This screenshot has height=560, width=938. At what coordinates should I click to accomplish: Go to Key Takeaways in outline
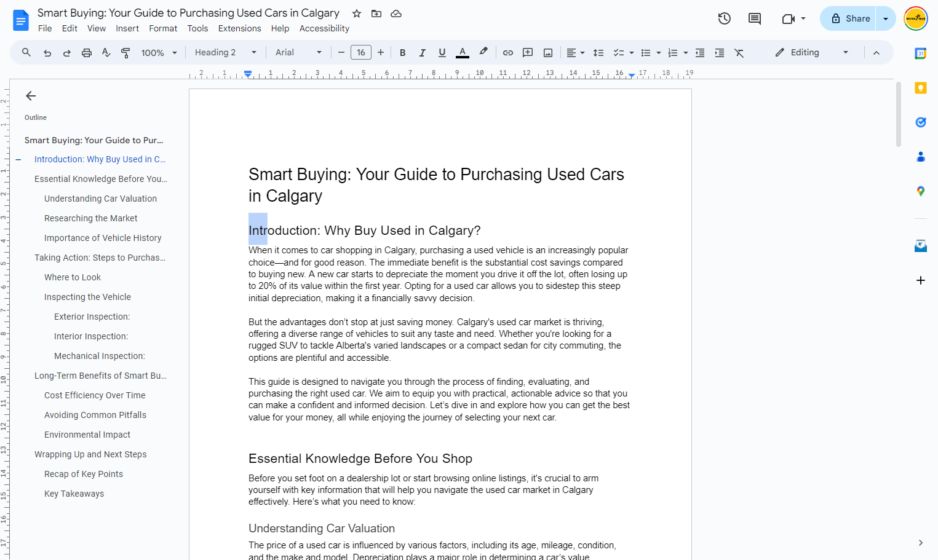coord(74,494)
